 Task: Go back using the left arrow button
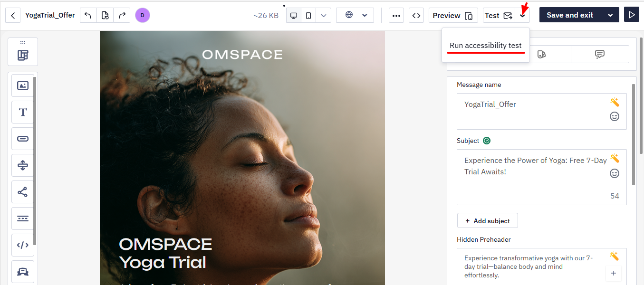13,15
